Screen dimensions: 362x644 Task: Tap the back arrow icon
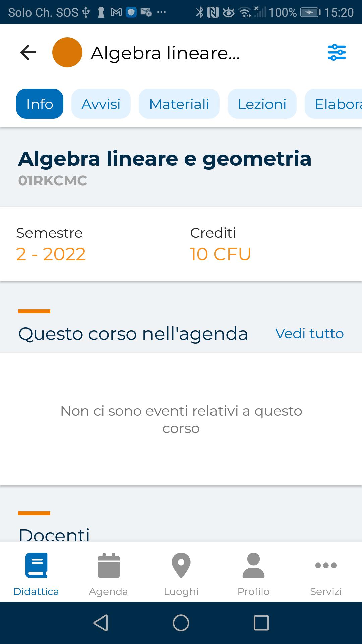(x=28, y=53)
